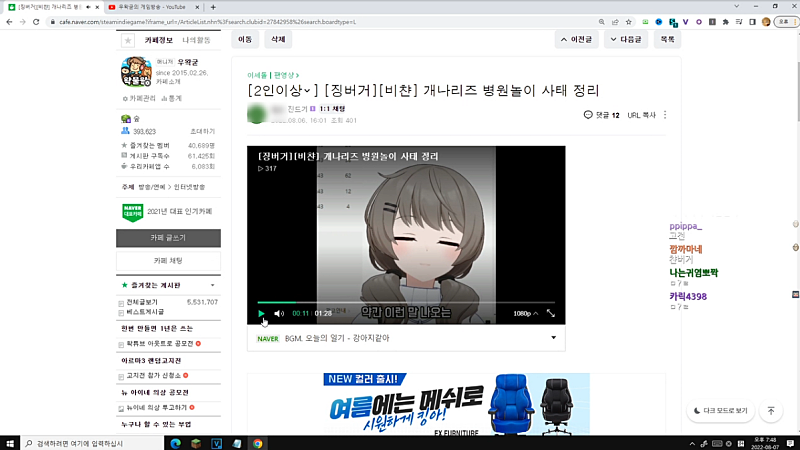Click the author's profile avatar
The width and height of the screenshot is (800, 450).
click(x=257, y=114)
